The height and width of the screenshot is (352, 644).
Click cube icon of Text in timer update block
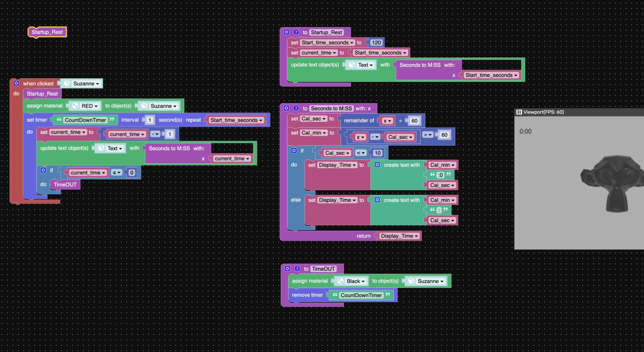pos(101,148)
